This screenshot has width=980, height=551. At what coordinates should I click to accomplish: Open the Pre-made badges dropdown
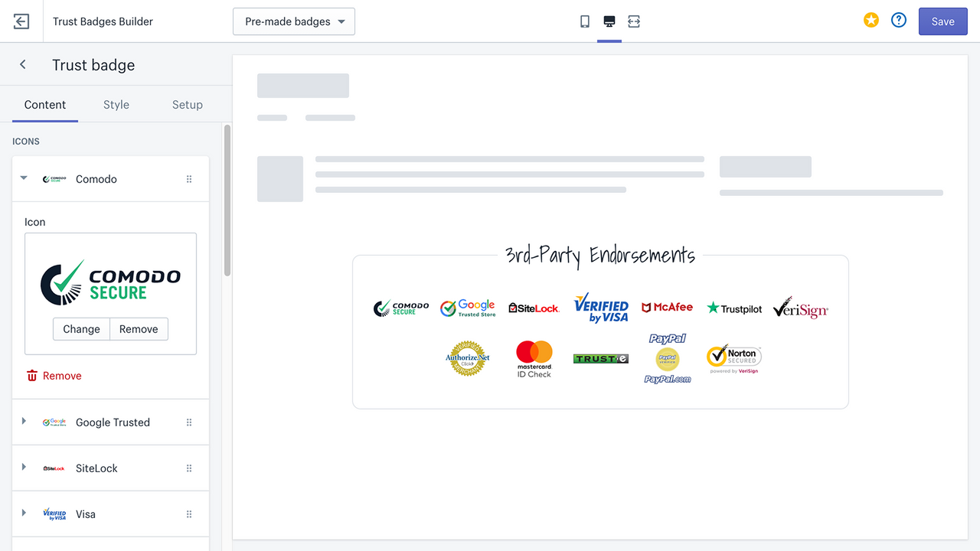294,21
